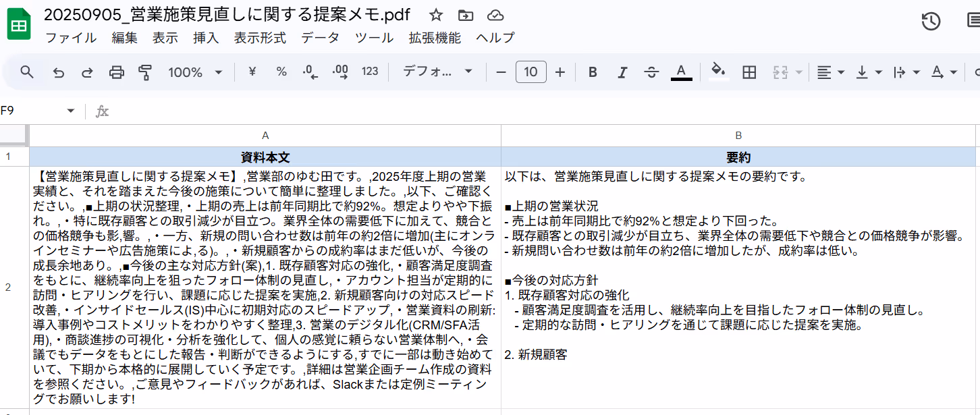This screenshot has width=980, height=415.
Task: Open the 拡張機能 menu
Action: pyautogui.click(x=435, y=38)
